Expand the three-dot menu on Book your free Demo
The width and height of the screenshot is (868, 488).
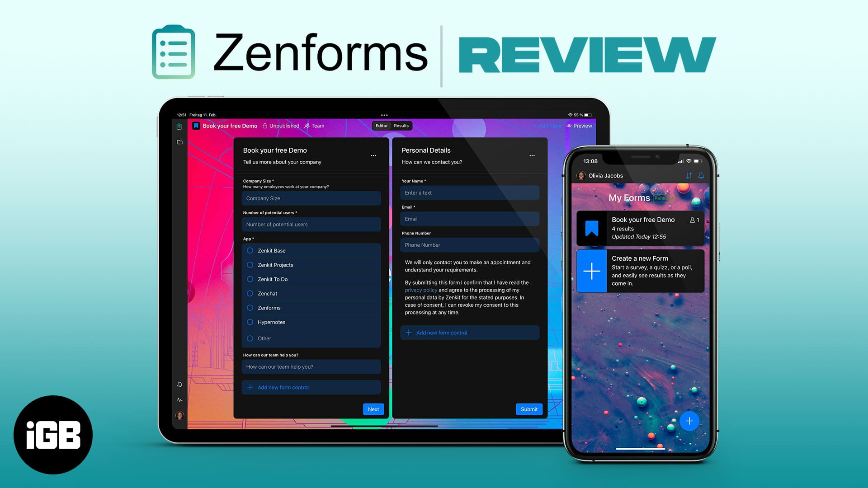(374, 155)
